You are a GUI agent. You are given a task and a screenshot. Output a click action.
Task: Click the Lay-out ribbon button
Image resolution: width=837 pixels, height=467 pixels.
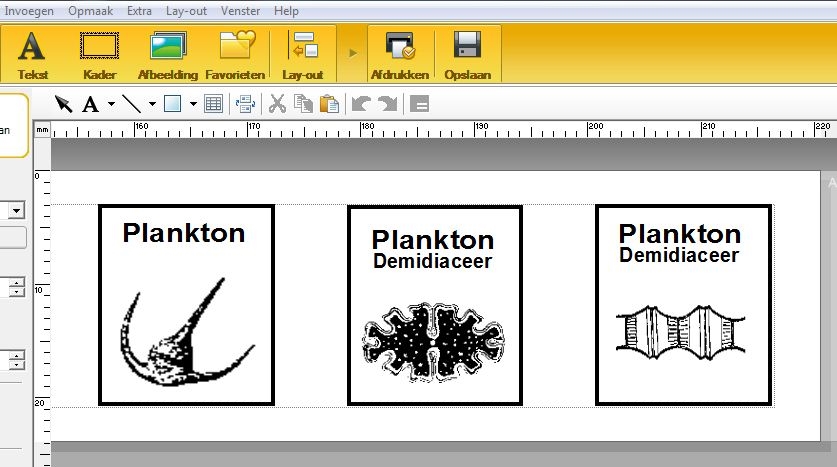[x=303, y=55]
